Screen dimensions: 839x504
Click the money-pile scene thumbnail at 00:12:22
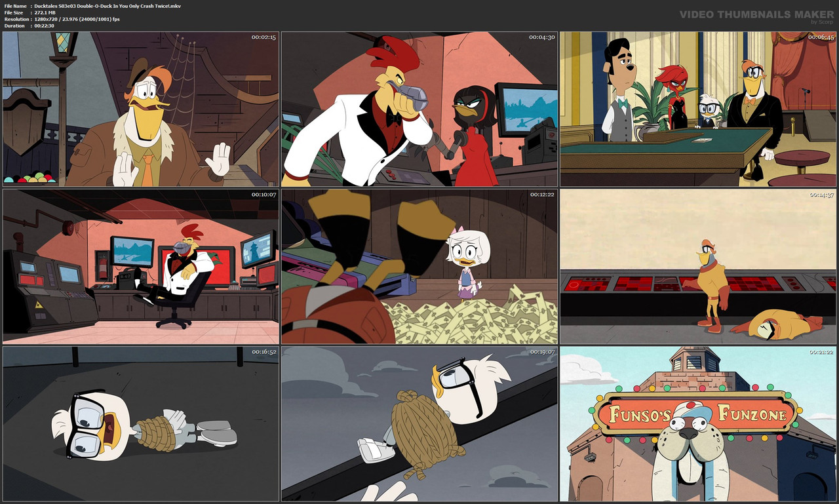(419, 267)
